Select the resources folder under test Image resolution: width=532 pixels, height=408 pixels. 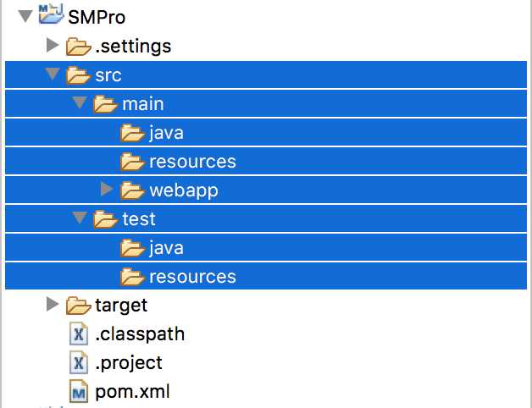[x=192, y=277]
